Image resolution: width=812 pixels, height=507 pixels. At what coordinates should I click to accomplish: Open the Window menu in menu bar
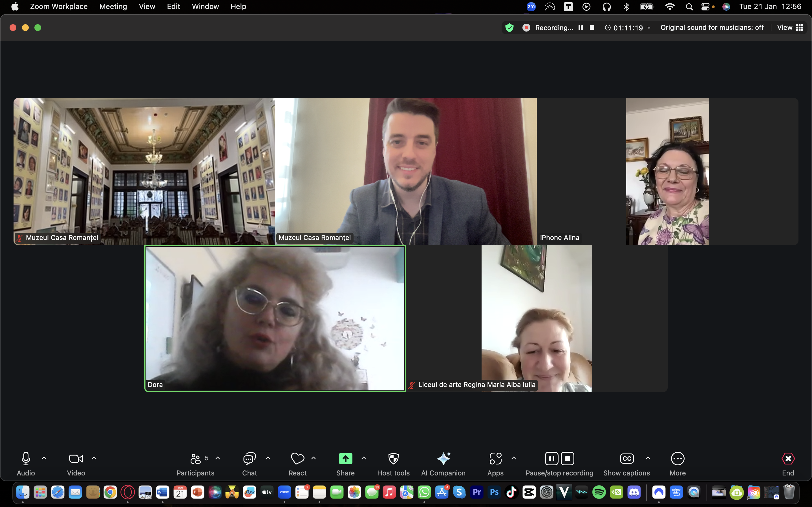coord(205,6)
